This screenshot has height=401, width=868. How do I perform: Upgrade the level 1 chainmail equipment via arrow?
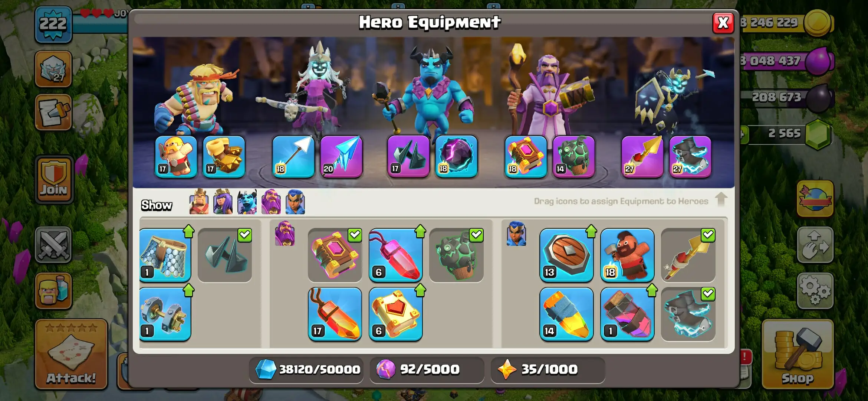point(189,231)
